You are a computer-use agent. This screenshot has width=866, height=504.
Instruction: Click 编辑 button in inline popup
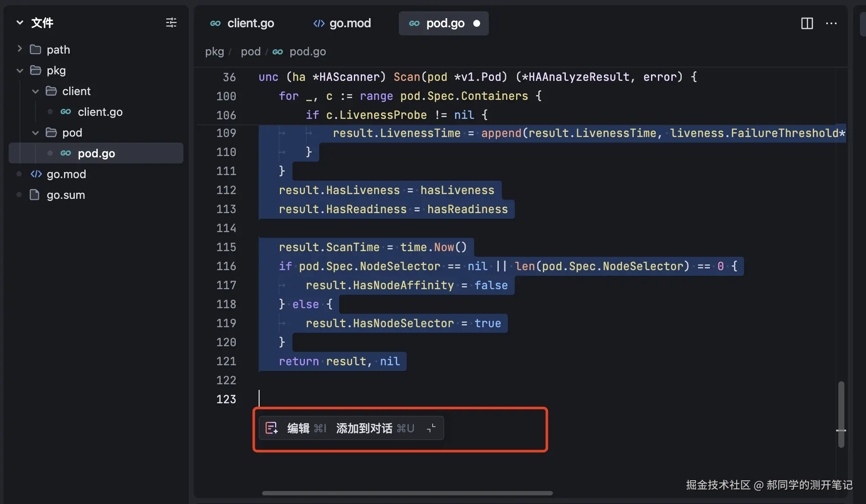point(298,428)
